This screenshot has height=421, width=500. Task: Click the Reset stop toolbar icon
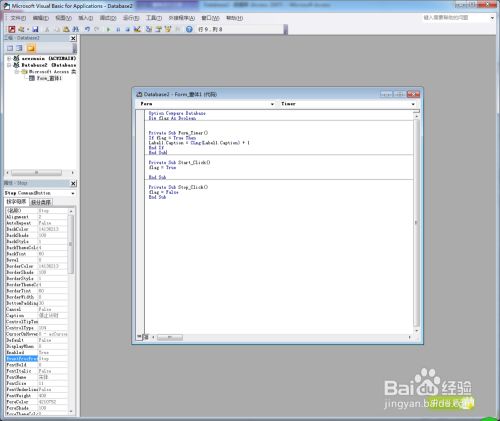pyautogui.click(x=127, y=29)
